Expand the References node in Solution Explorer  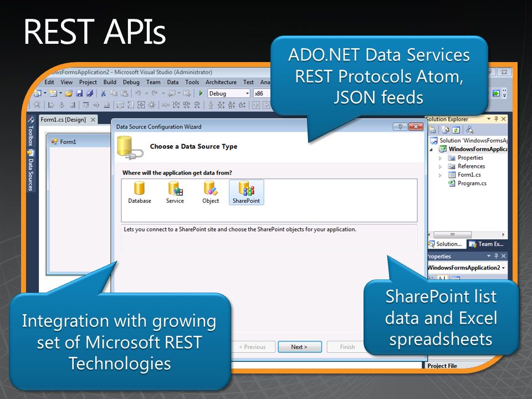[x=440, y=167]
